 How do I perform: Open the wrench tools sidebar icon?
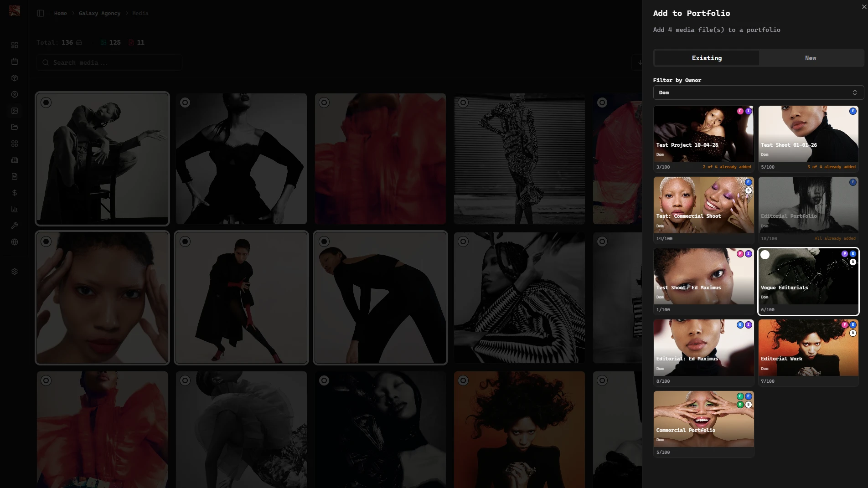coord(15,226)
